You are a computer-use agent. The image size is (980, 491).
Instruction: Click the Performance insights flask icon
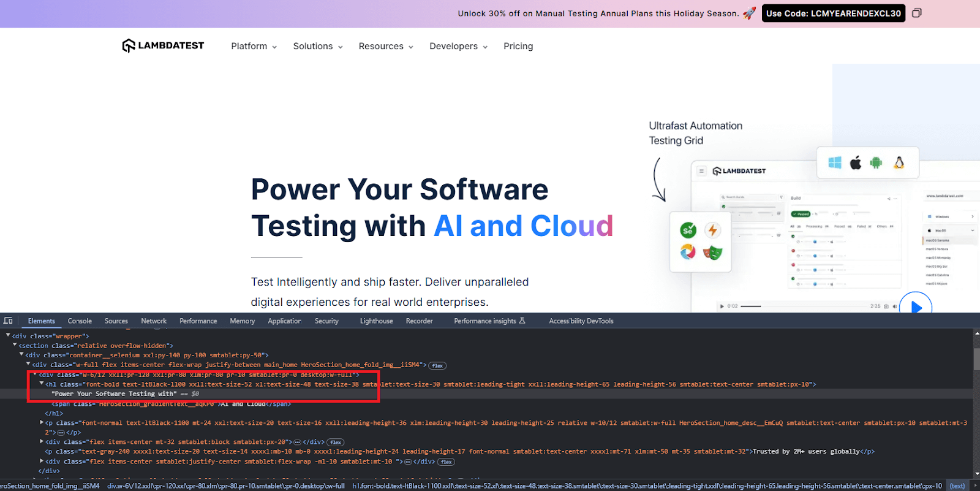coord(522,321)
